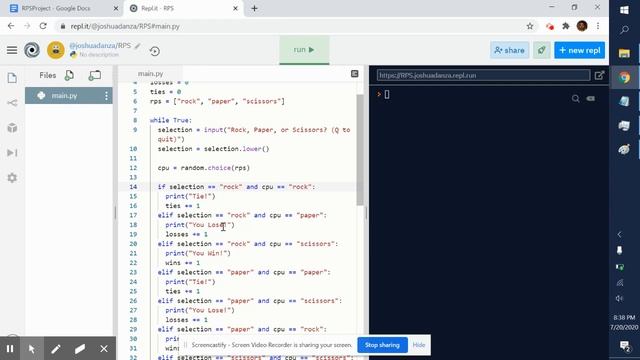Screen dimensions: 640x360
Task: Create a new repl
Action: point(580,50)
